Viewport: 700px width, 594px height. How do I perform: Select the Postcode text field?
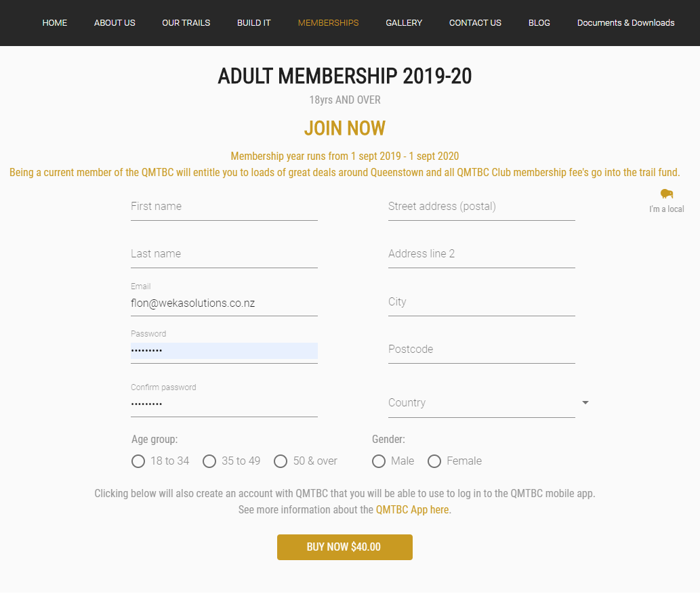tap(482, 349)
